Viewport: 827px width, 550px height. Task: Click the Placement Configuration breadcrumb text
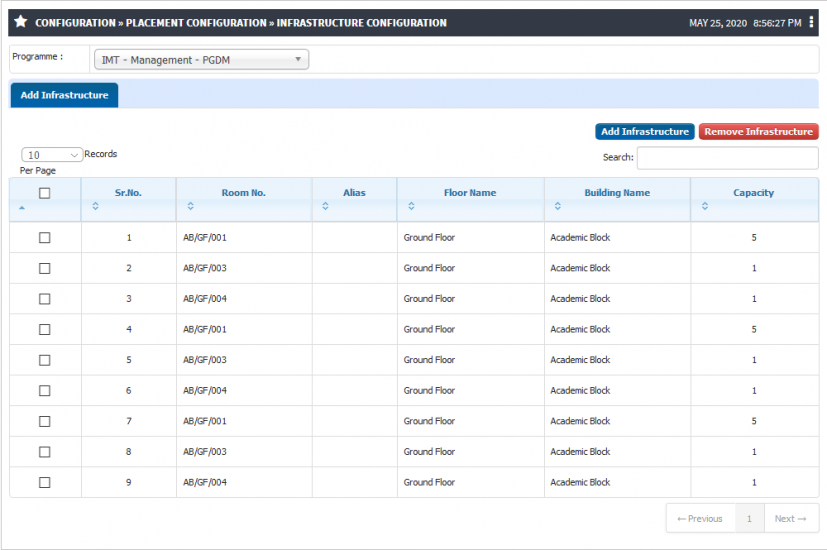pyautogui.click(x=196, y=23)
